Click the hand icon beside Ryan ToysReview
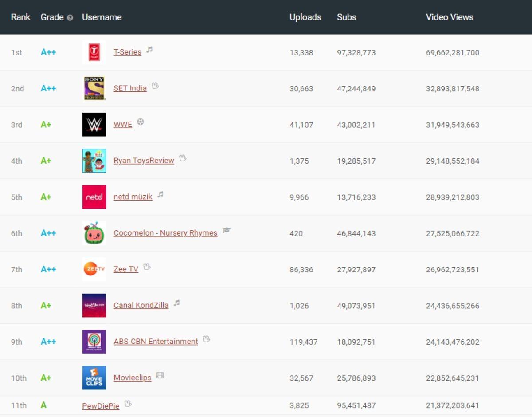532x417 pixels. click(x=183, y=159)
